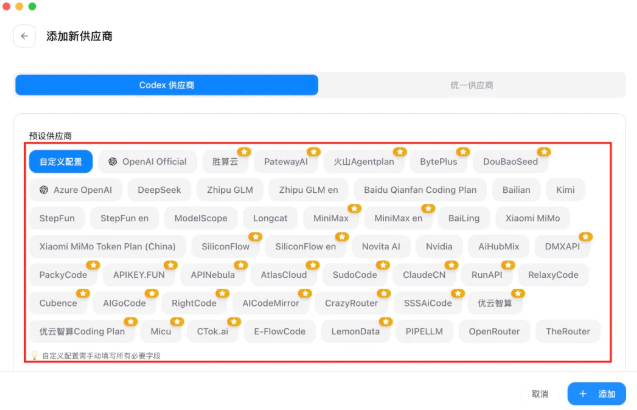Screen dimensions: 637x410
Task: Select the ClaudeCN preset
Action: [424, 275]
